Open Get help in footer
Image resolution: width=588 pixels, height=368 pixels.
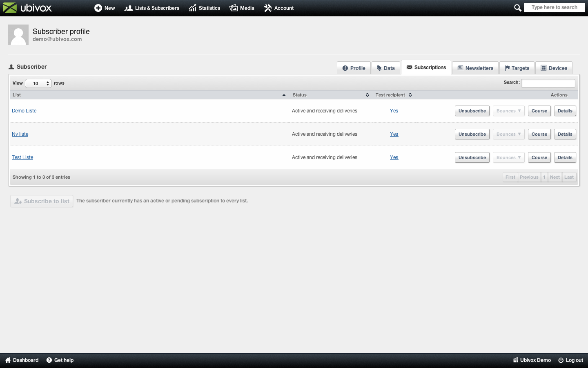(x=60, y=360)
